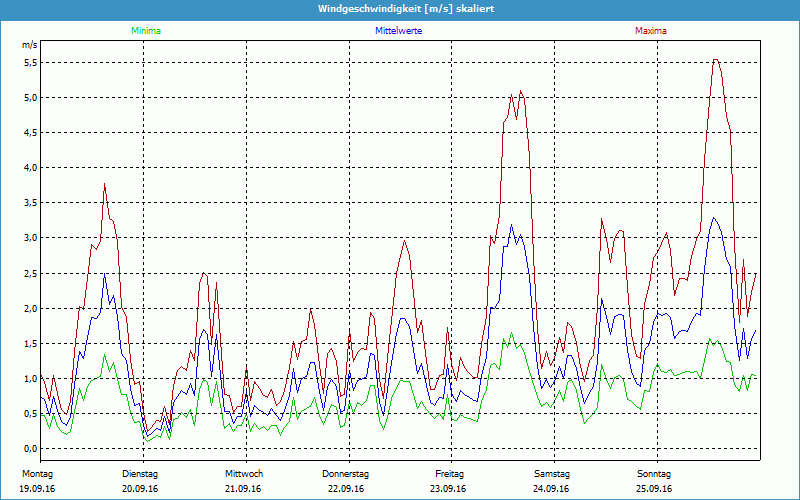Click the 0,0 y-axis value

pos(32,448)
